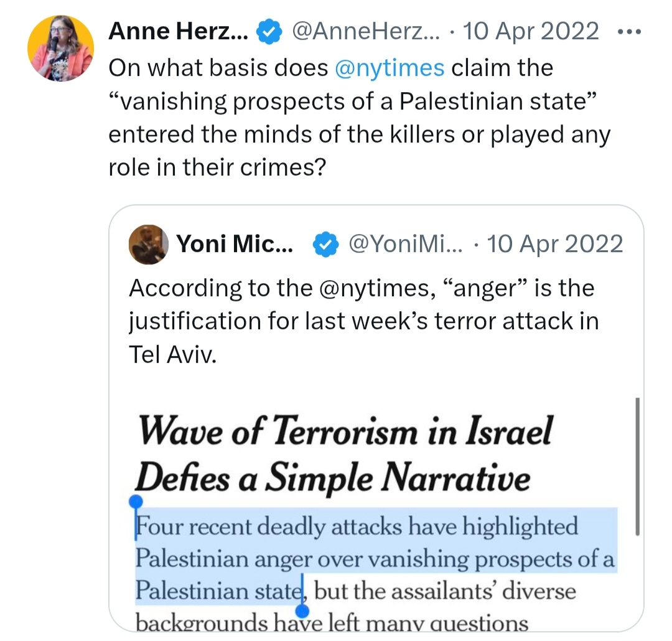Click the scrollbar beside the article image
This screenshot has width=672, height=641.
click(x=637, y=467)
